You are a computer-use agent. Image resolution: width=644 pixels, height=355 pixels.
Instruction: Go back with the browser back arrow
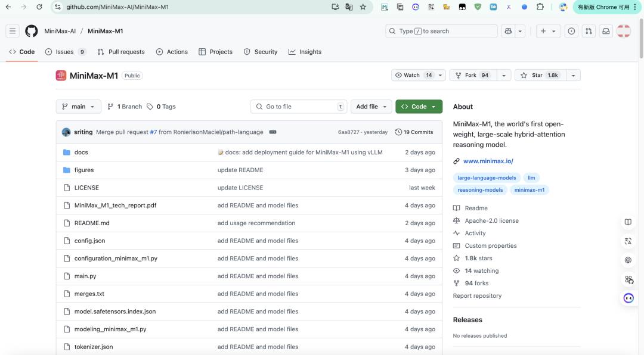click(x=8, y=7)
